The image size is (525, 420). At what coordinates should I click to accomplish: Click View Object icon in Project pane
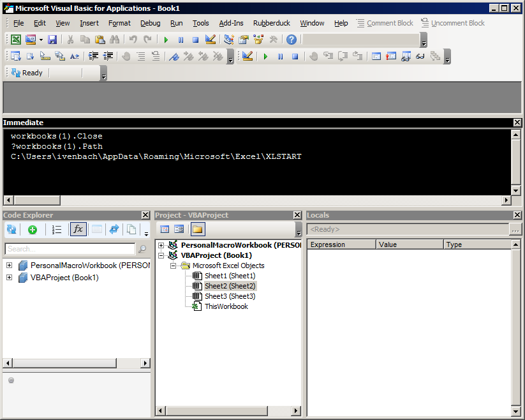pyautogui.click(x=179, y=229)
